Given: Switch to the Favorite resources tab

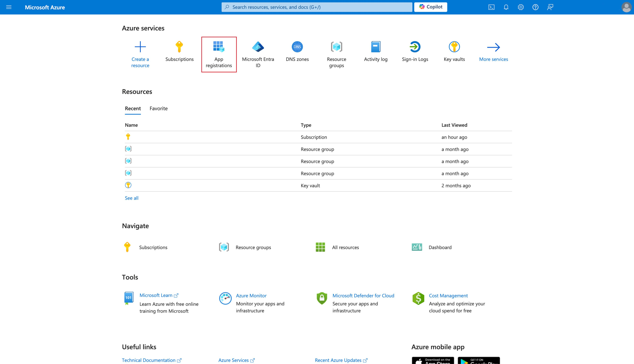Looking at the screenshot, I should click(158, 108).
